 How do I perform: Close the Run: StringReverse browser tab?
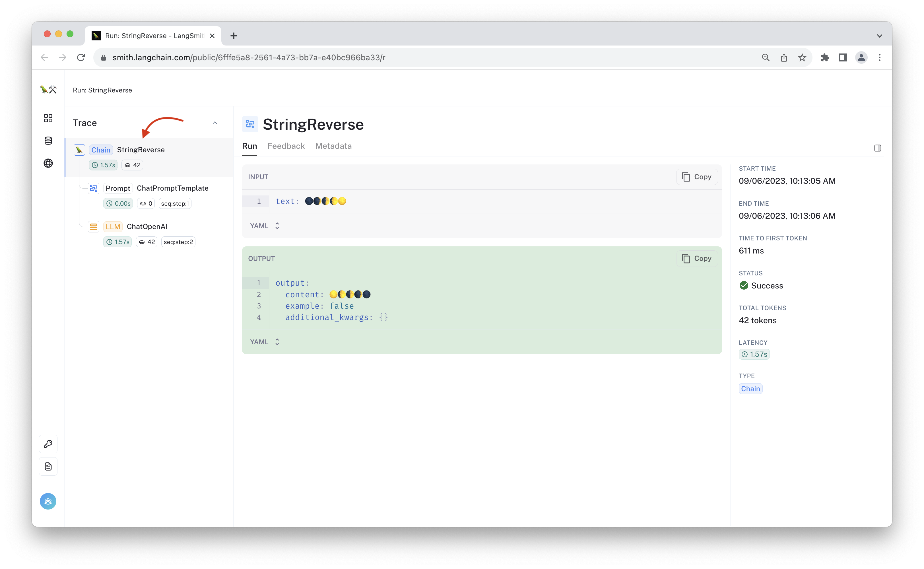click(x=212, y=36)
